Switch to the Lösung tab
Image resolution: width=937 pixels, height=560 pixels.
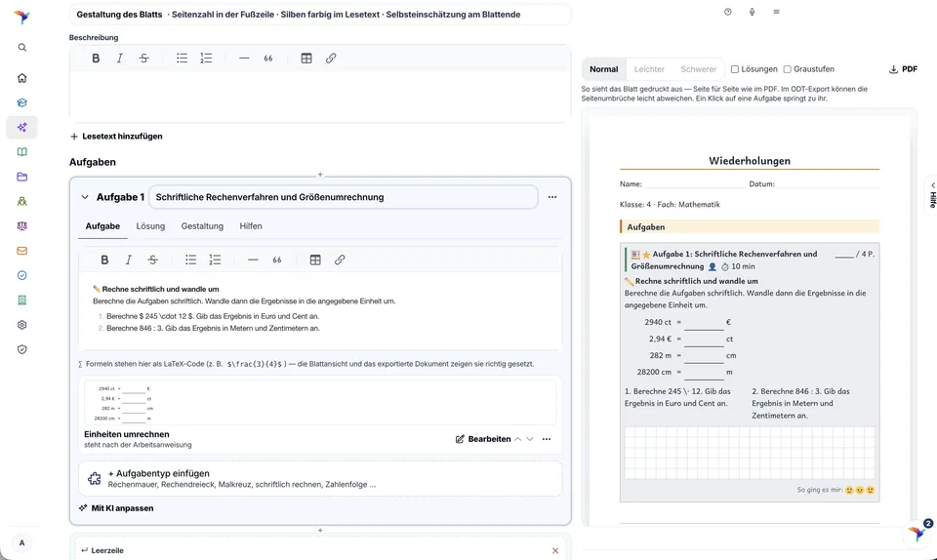click(x=150, y=226)
